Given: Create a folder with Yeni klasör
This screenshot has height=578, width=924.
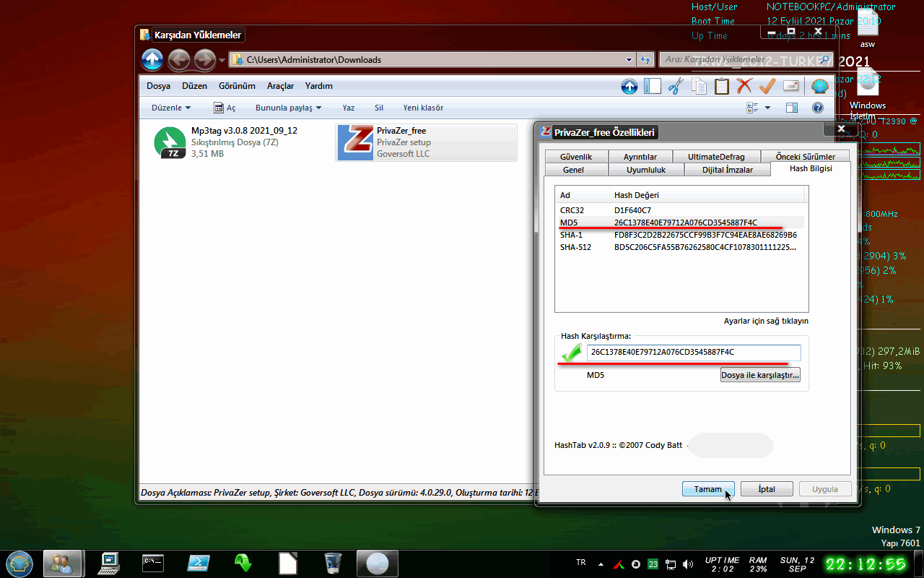Looking at the screenshot, I should click(x=423, y=108).
